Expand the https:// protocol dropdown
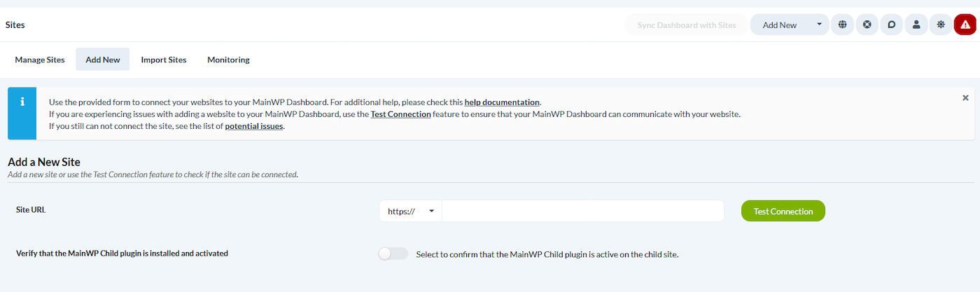This screenshot has height=292, width=980. tap(411, 211)
